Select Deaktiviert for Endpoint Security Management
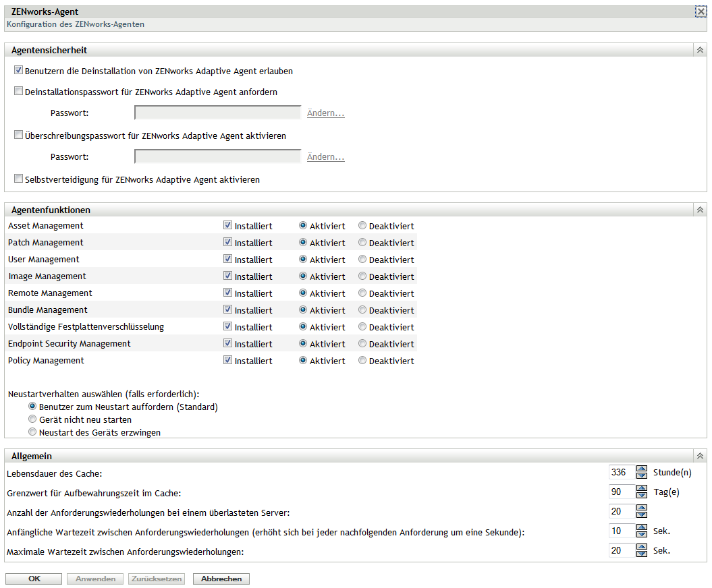712x588 pixels. point(362,343)
